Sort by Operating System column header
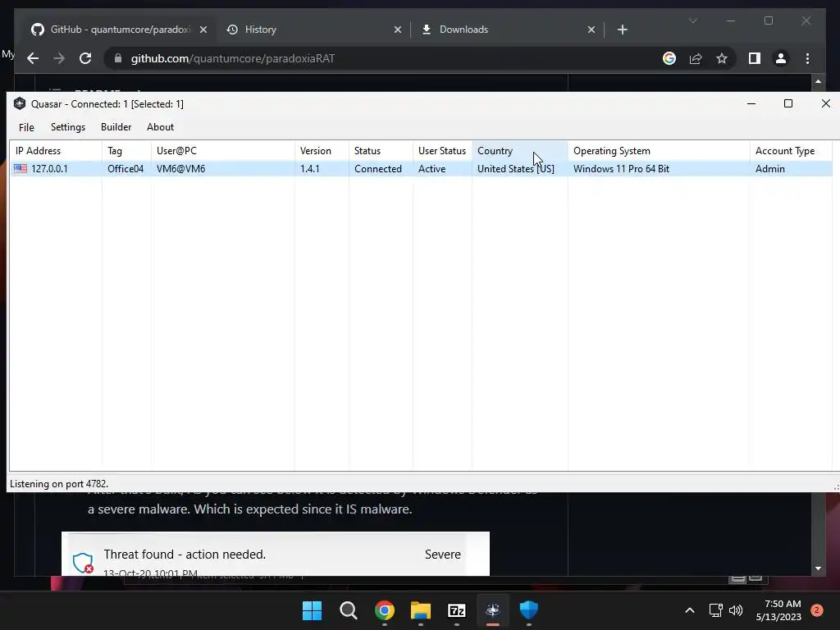 [x=659, y=151]
